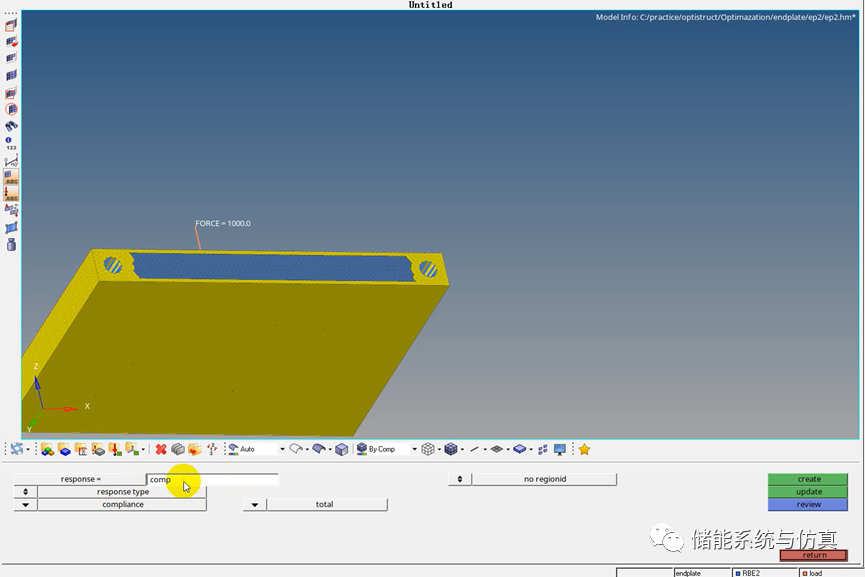
Task: Open the Properties collector icon
Action: 98,450
